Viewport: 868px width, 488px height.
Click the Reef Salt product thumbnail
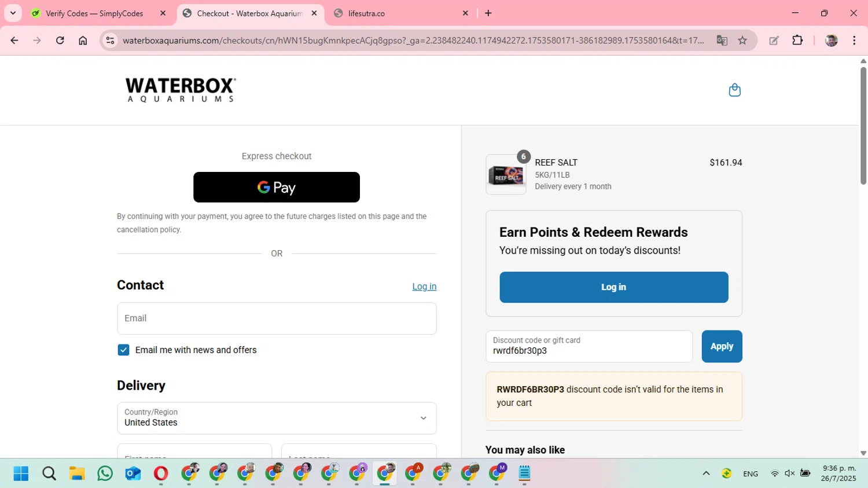pyautogui.click(x=506, y=175)
